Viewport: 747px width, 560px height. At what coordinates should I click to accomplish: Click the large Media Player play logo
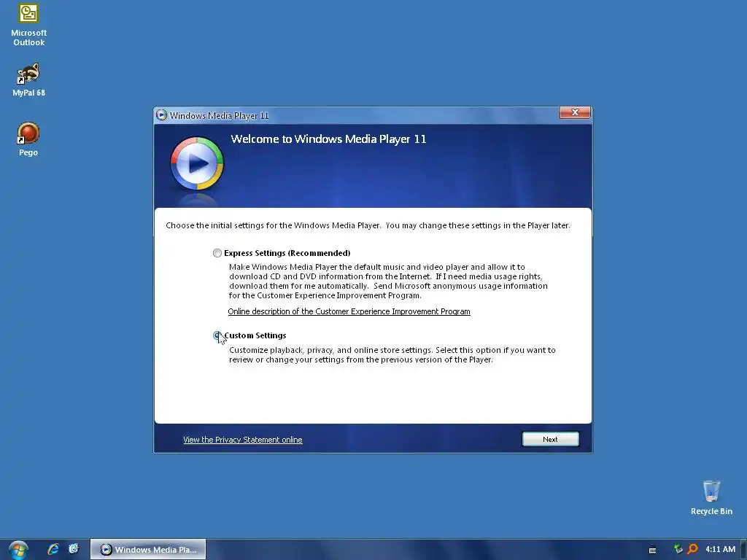197,163
